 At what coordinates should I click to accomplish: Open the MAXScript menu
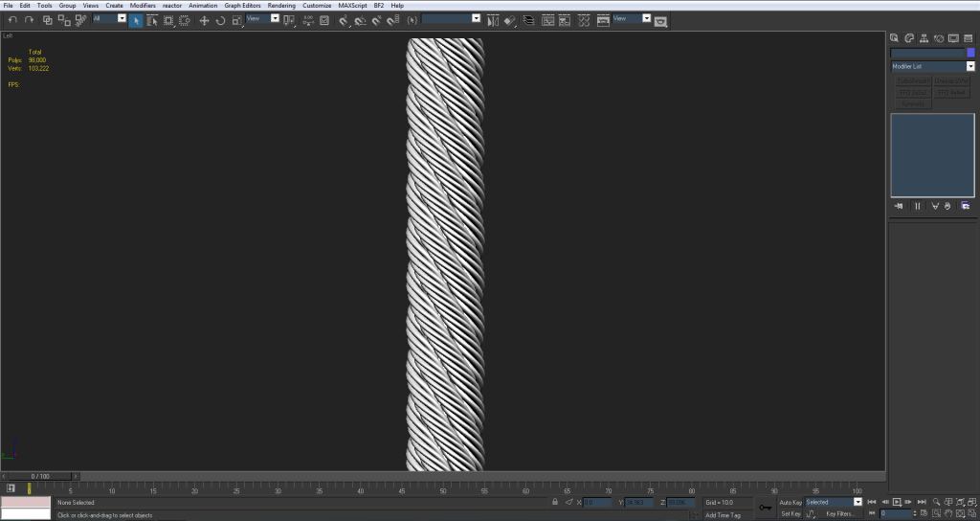[353, 6]
